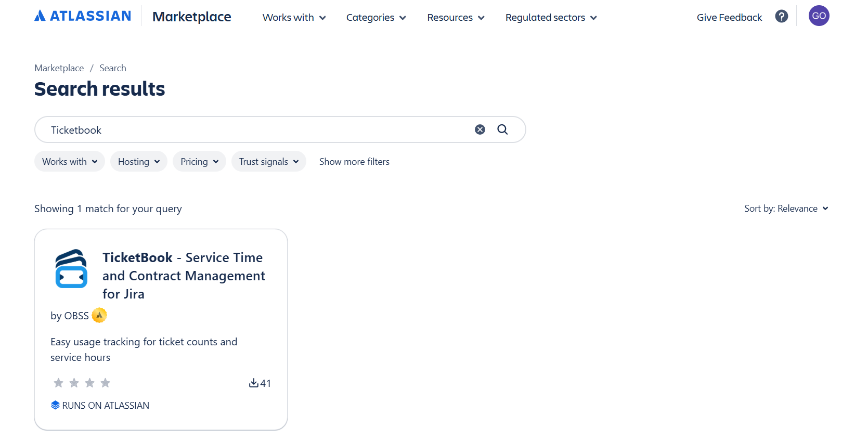Click the Runs on Atlassian badge
Screen dimensions: 868x441
click(100, 405)
